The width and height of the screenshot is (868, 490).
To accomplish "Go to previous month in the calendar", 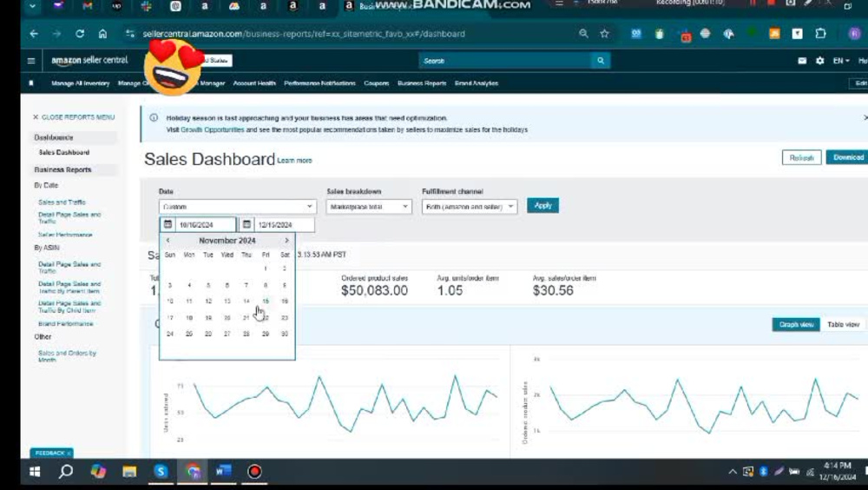I will [168, 240].
